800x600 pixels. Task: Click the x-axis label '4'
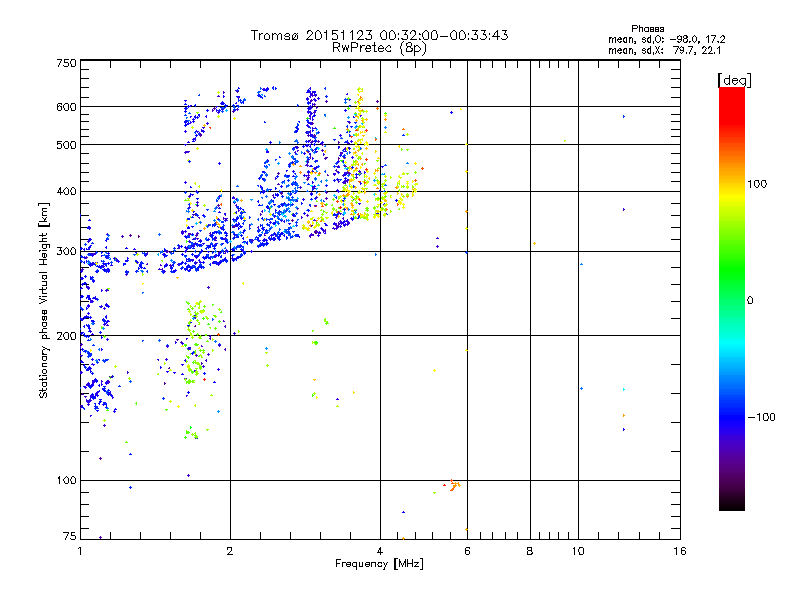(380, 551)
